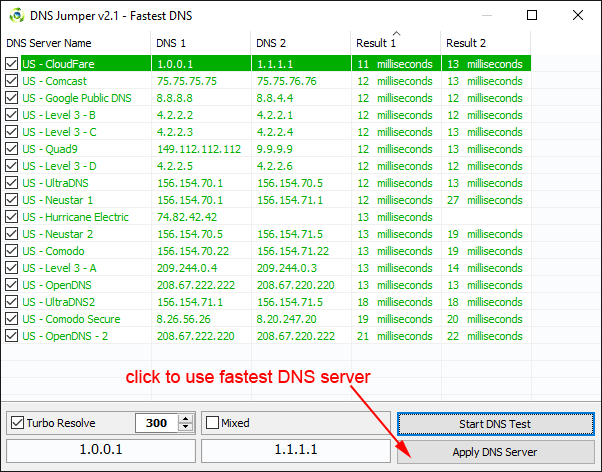This screenshot has width=602, height=472.
Task: Uncheck the US - Neustar 1 checkbox
Action: click(12, 200)
